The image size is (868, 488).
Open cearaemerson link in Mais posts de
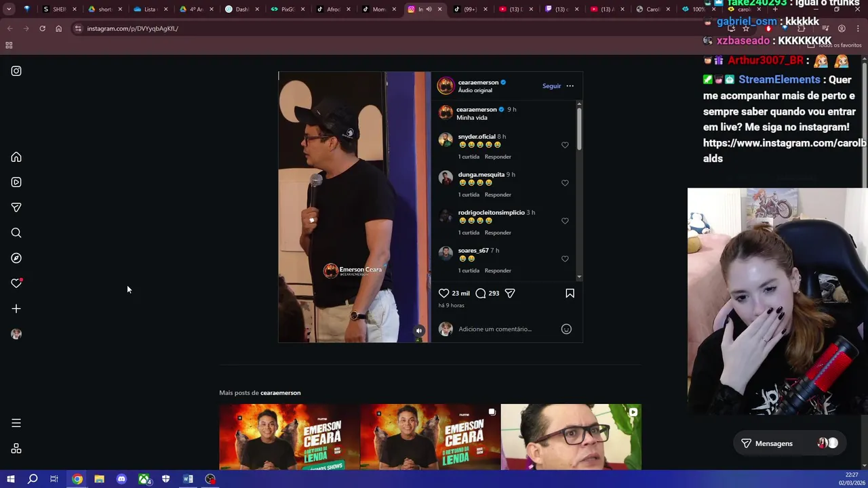pos(280,393)
